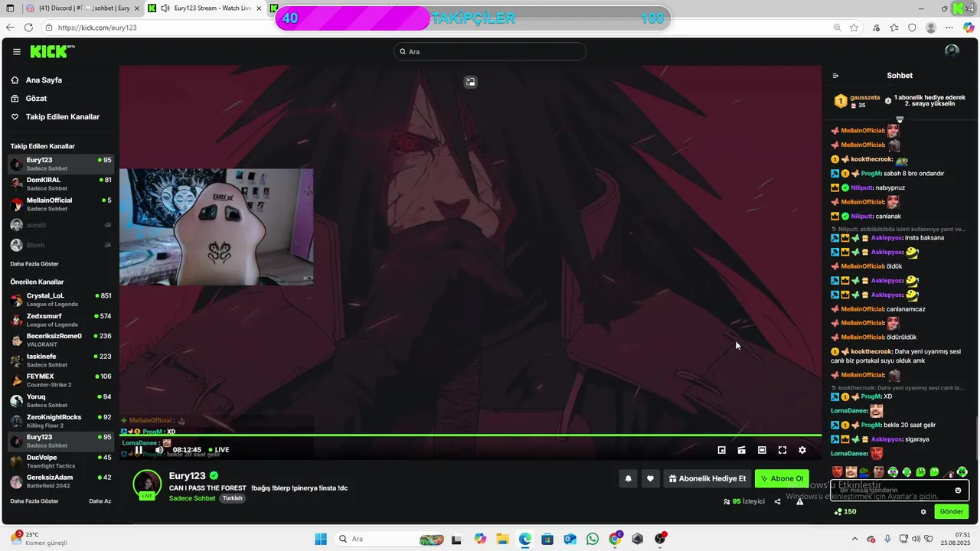980x551 pixels.
Task: Open taskinefe recommended channel
Action: [x=60, y=360]
